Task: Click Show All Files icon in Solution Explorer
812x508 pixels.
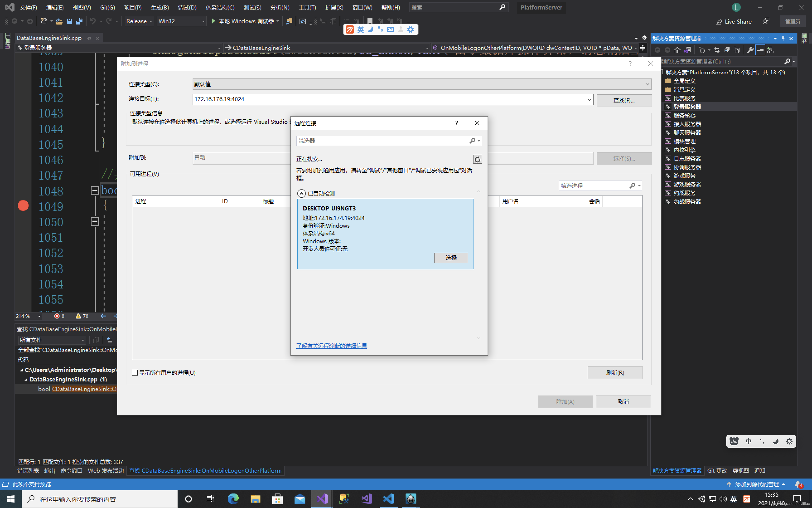Action: tap(737, 50)
